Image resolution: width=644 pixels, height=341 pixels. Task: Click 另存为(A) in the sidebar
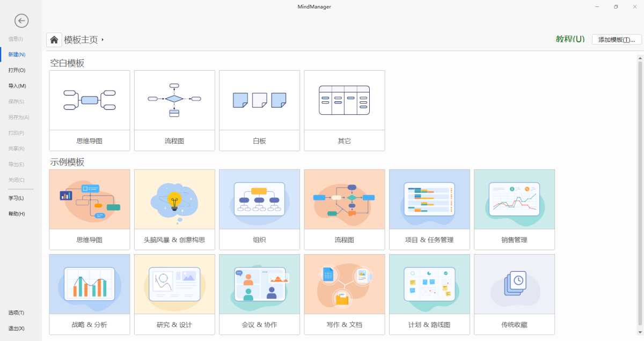[19, 117]
